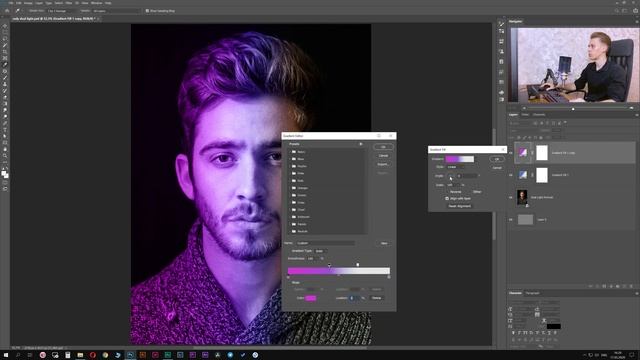The width and height of the screenshot is (640, 360).
Task: Open Sample layers dropdown in options bar
Action: pos(116,11)
